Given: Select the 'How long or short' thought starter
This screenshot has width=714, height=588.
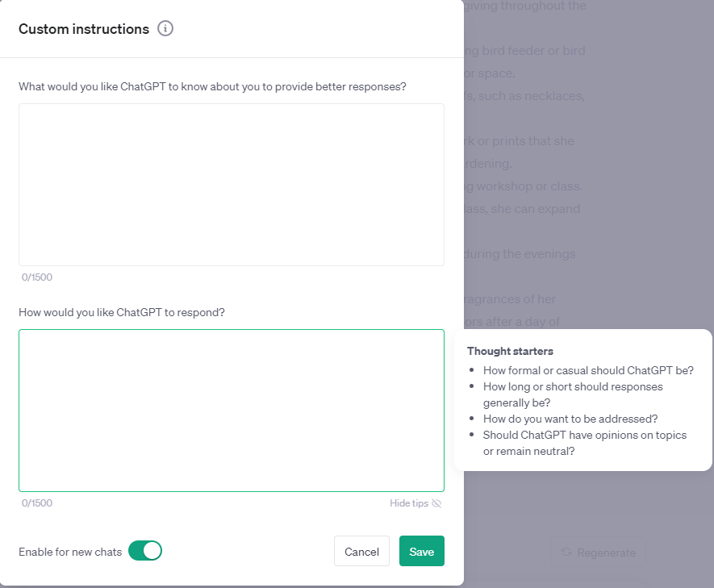Looking at the screenshot, I should coord(573,394).
